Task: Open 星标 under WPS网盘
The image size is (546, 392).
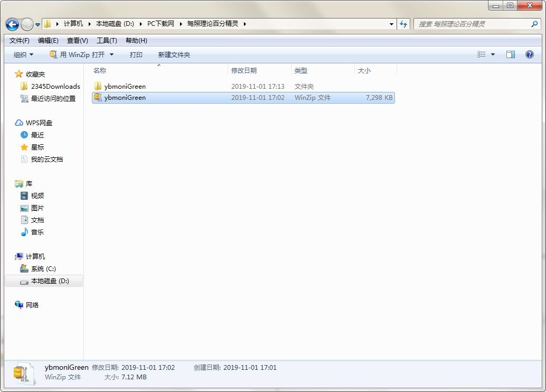Action: pyautogui.click(x=32, y=147)
